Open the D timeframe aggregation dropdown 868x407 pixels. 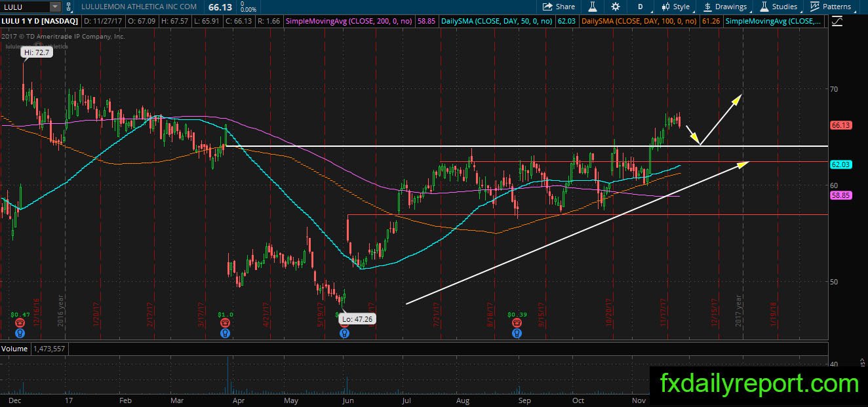(640, 7)
